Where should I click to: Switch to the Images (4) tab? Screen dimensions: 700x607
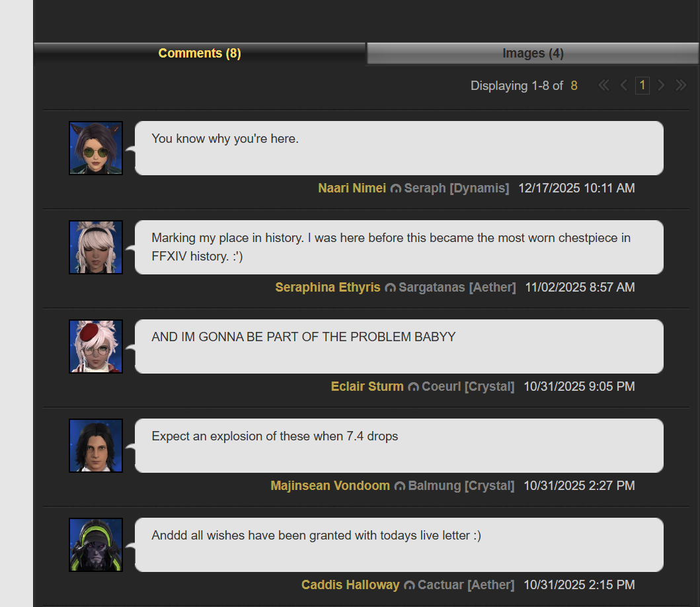(533, 54)
